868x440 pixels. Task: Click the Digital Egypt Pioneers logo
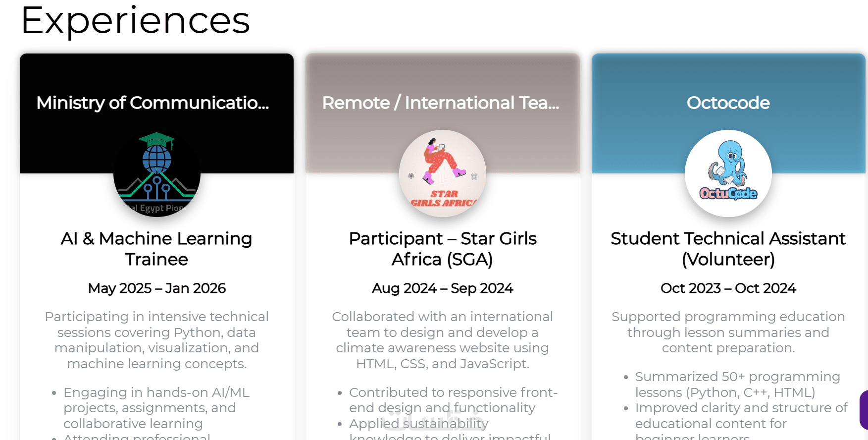pos(156,173)
